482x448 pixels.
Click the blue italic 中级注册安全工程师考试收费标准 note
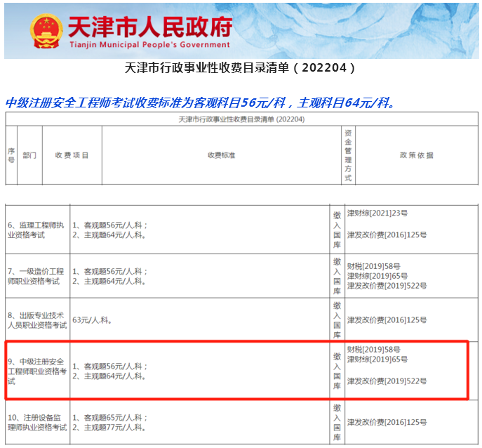click(200, 103)
